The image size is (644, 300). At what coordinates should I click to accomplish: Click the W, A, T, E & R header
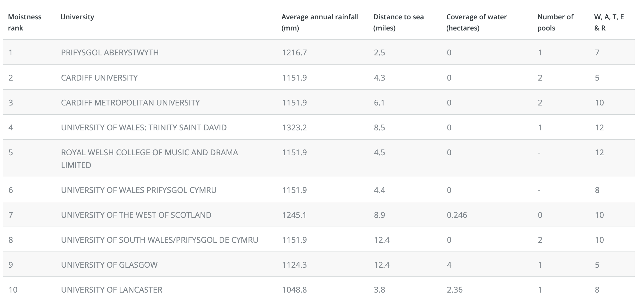(x=609, y=22)
